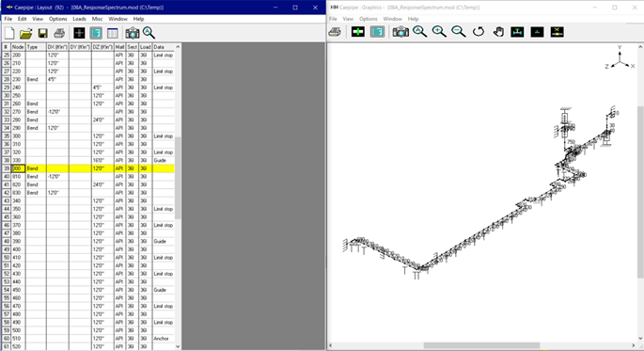Click the green-cross icon in Graphics toolbar
The width and height of the screenshot is (644, 351).
coord(358,32)
